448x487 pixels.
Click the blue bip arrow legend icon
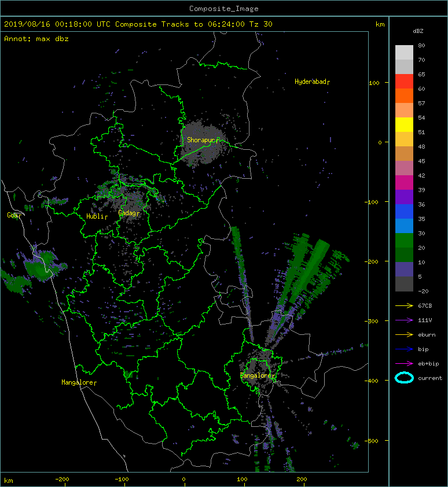[x=404, y=349]
